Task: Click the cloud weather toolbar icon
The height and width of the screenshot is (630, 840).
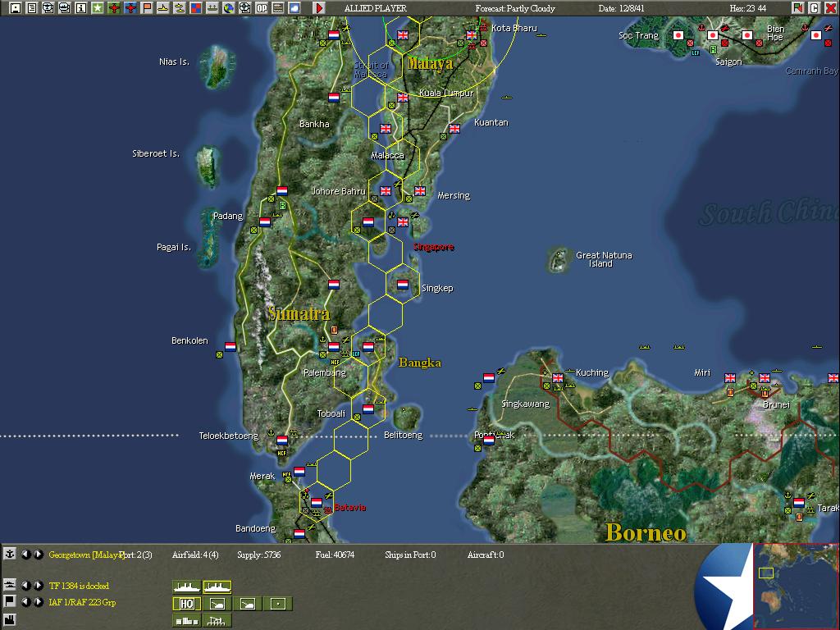Action: (x=294, y=8)
